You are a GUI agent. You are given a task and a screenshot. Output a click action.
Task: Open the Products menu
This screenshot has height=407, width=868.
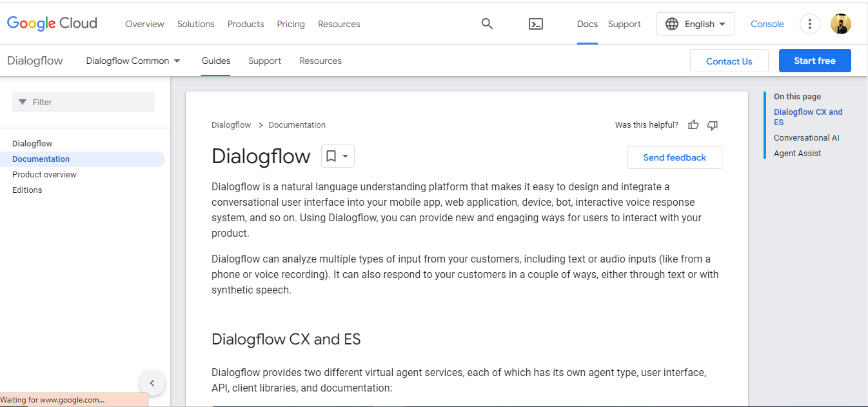(246, 24)
